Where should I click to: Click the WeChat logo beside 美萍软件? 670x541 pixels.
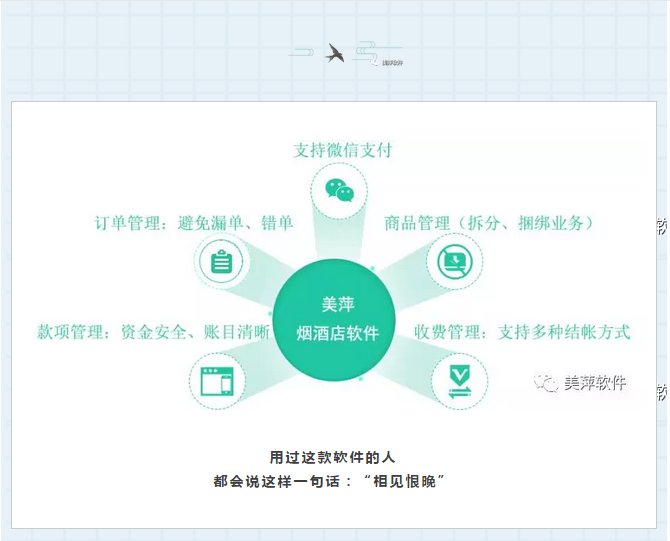(547, 382)
